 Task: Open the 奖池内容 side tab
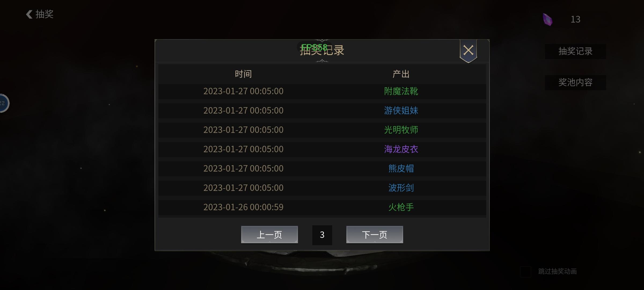[x=575, y=82]
